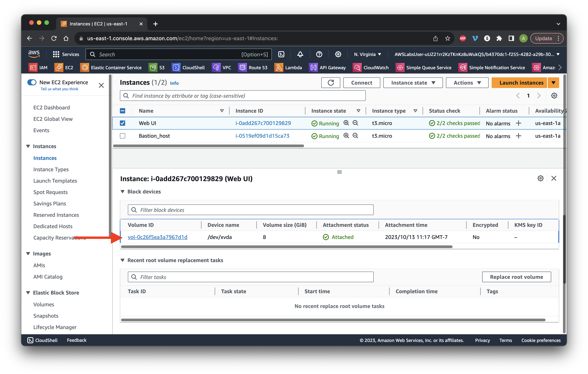Click the block devices horizontal scrollbar
This screenshot has height=374, width=588.
pyautogui.click(x=287, y=247)
